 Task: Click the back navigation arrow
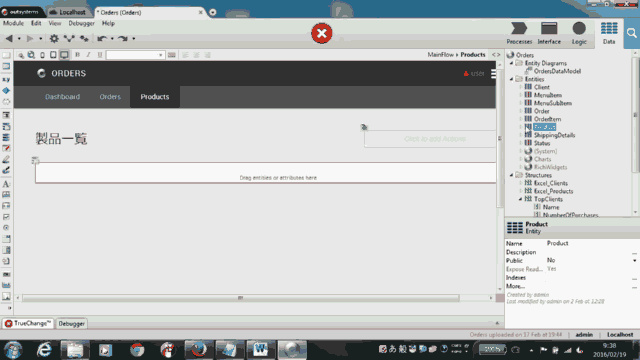tap(9, 38)
